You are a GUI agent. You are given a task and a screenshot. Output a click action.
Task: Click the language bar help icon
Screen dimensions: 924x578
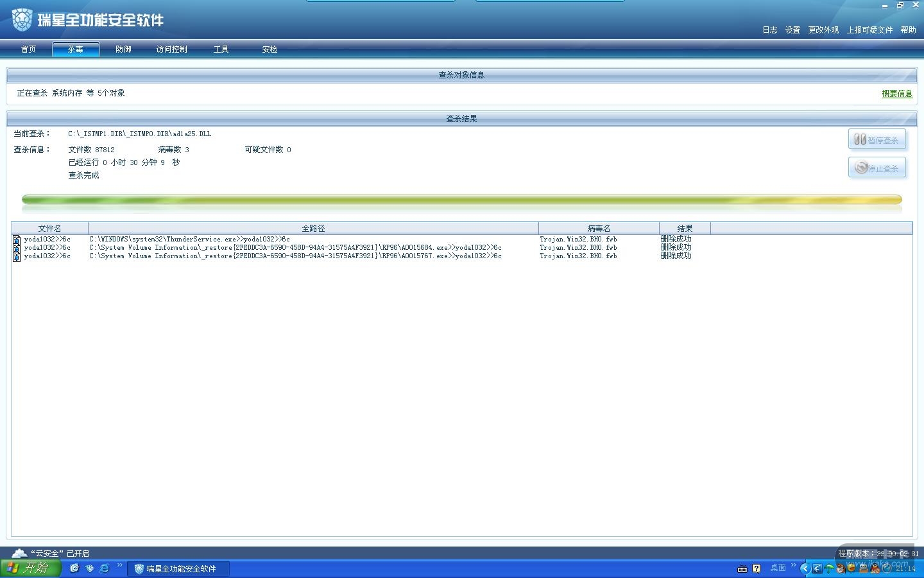point(757,568)
